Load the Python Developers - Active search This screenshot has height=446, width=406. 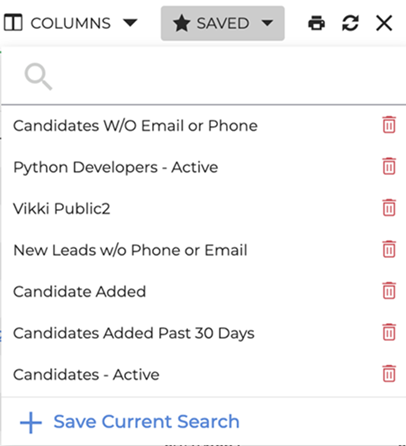click(x=115, y=167)
